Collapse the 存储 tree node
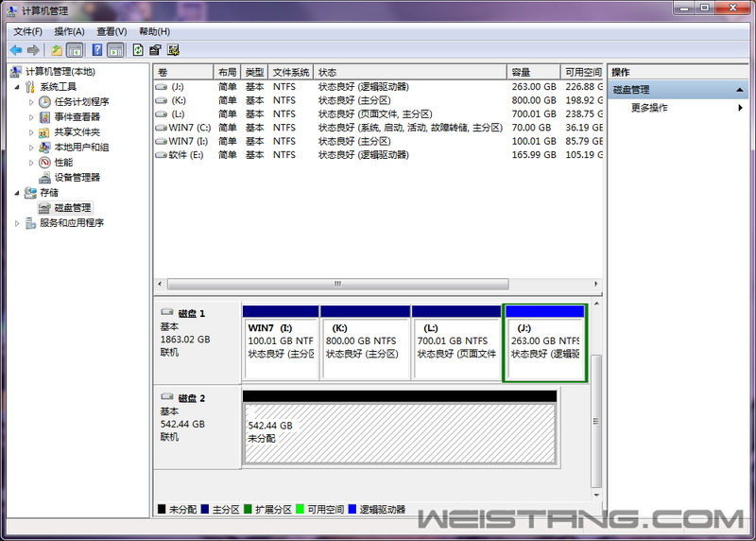 pos(17,193)
